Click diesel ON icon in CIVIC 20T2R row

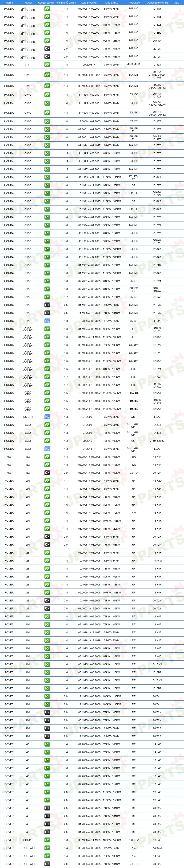coord(47,305)
